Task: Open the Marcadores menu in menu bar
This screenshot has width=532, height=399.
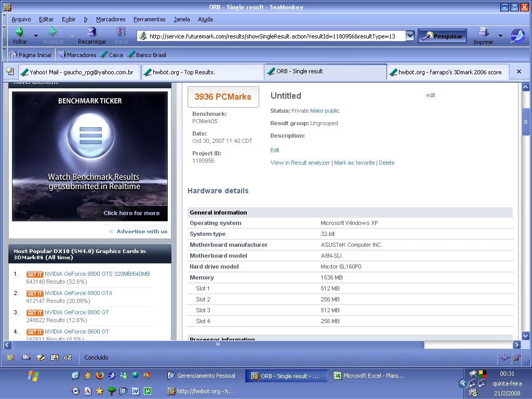Action: [x=111, y=19]
